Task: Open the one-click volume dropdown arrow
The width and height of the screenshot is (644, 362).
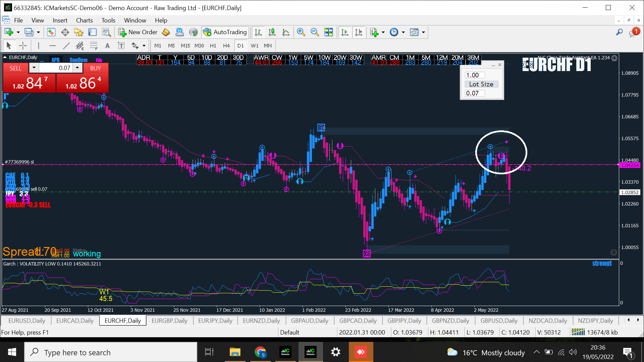Action: point(34,68)
